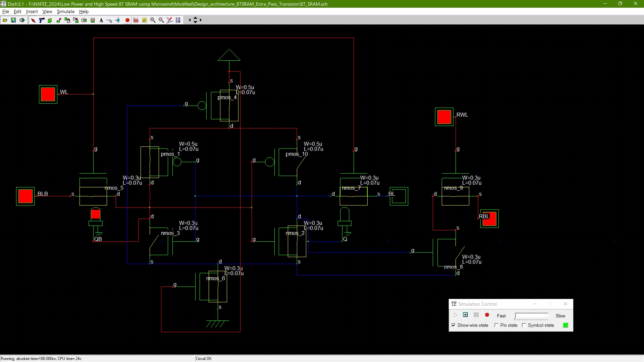Zoom out with the magnifier minus icon
This screenshot has height=362, width=644.
click(x=161, y=20)
